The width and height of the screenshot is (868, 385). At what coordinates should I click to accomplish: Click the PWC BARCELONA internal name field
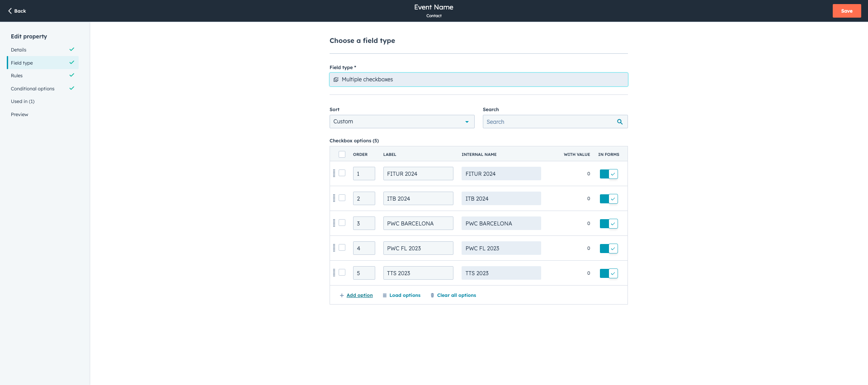[x=501, y=223]
